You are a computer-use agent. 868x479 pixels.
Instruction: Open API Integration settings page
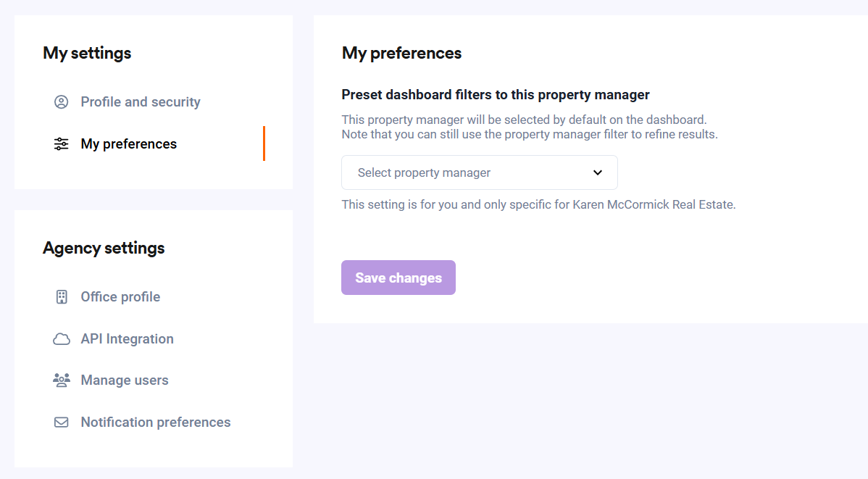128,339
